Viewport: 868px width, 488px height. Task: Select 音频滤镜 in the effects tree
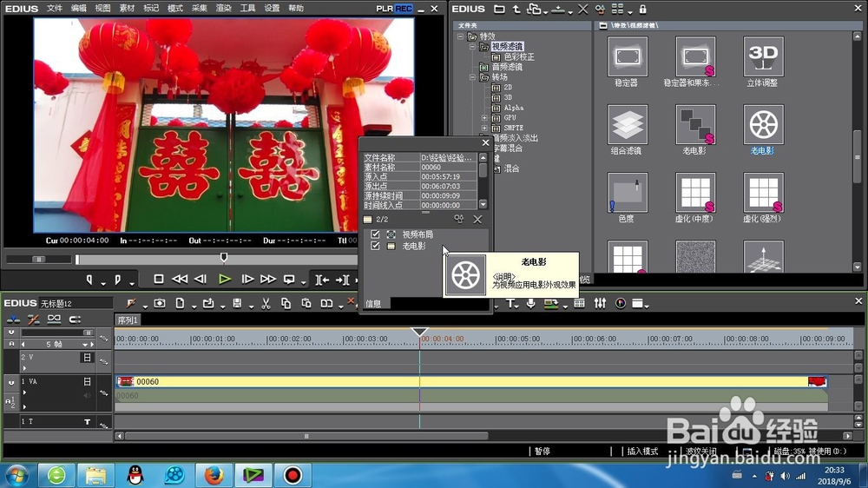click(x=507, y=67)
